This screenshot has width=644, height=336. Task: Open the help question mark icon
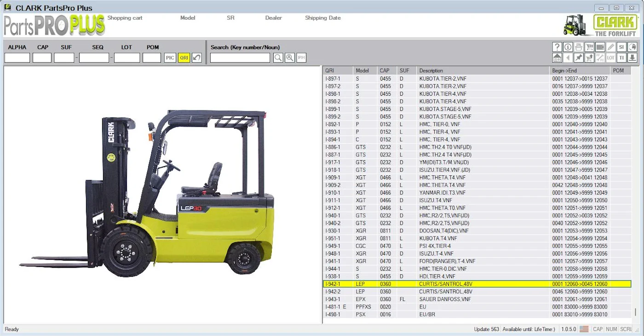tap(557, 47)
